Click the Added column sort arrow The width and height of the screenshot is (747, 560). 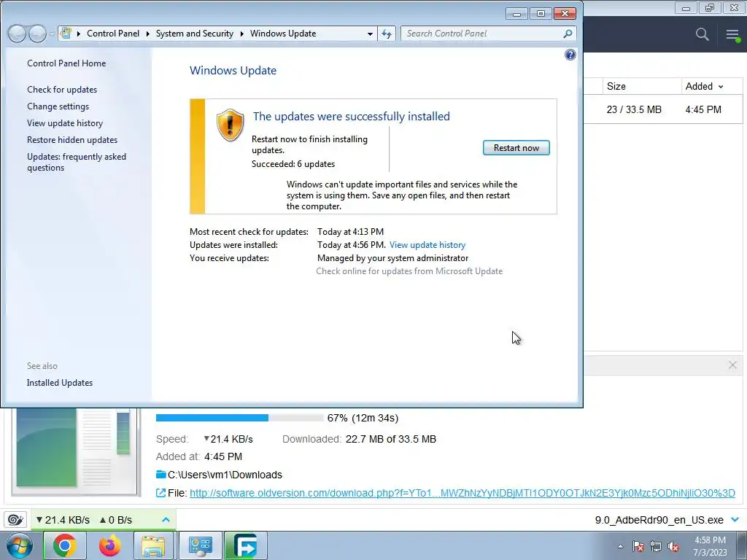(x=721, y=87)
